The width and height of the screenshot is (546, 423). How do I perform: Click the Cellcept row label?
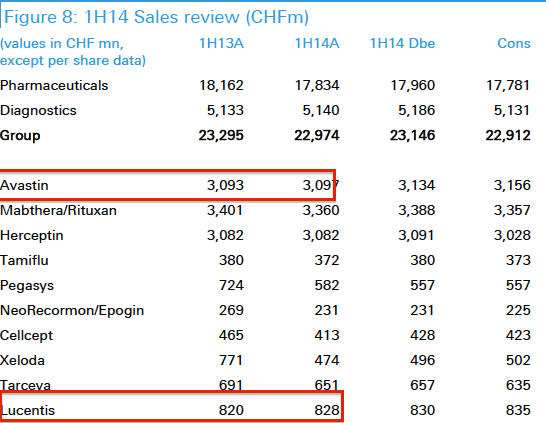coord(26,336)
